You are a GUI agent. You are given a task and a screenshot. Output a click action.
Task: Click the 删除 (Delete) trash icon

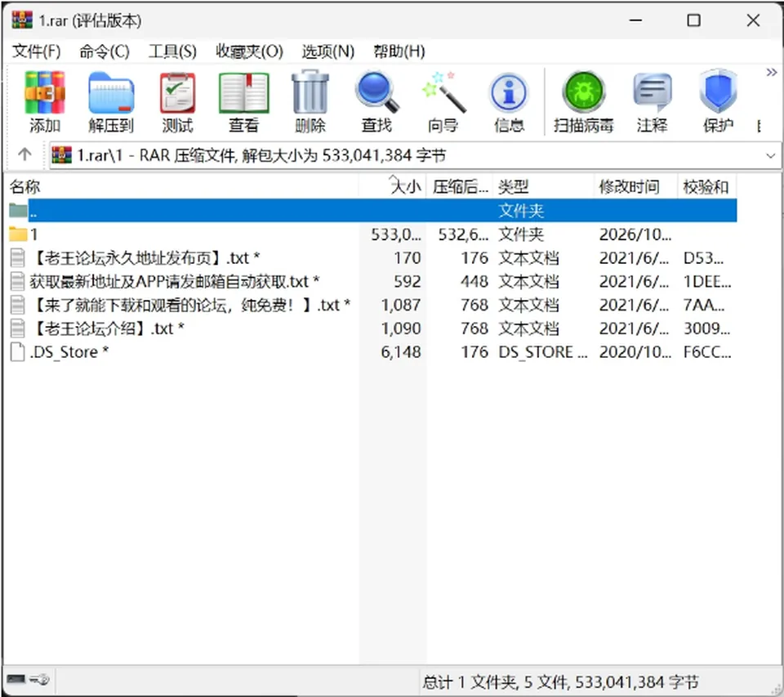(310, 102)
